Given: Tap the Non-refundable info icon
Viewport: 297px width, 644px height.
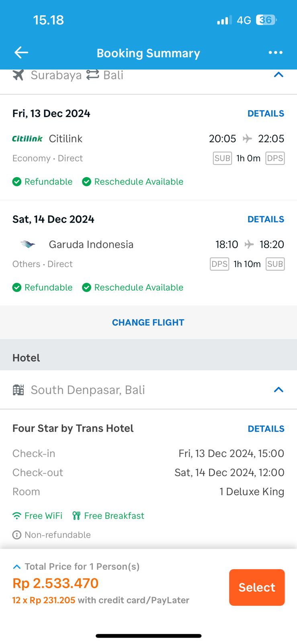Looking at the screenshot, I should [x=17, y=535].
